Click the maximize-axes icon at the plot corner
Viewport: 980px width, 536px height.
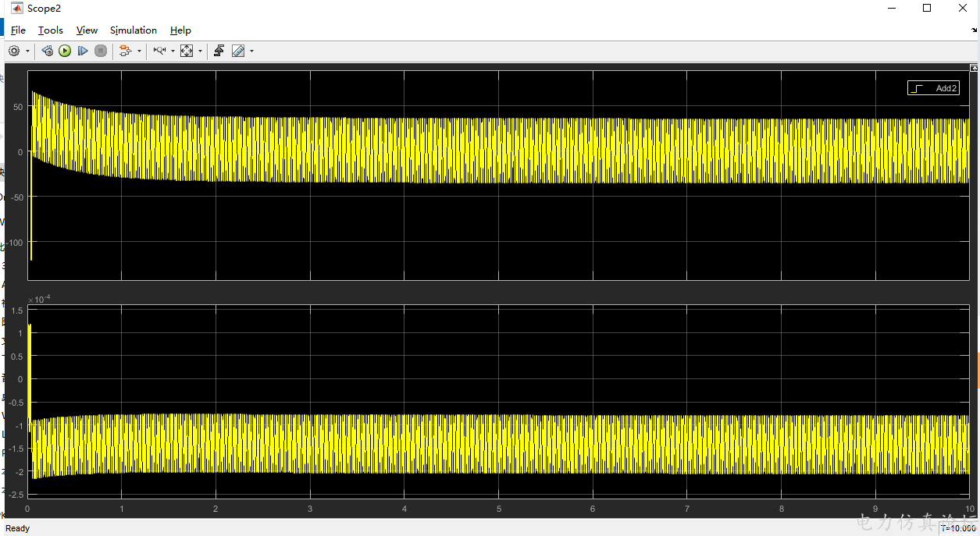974,69
